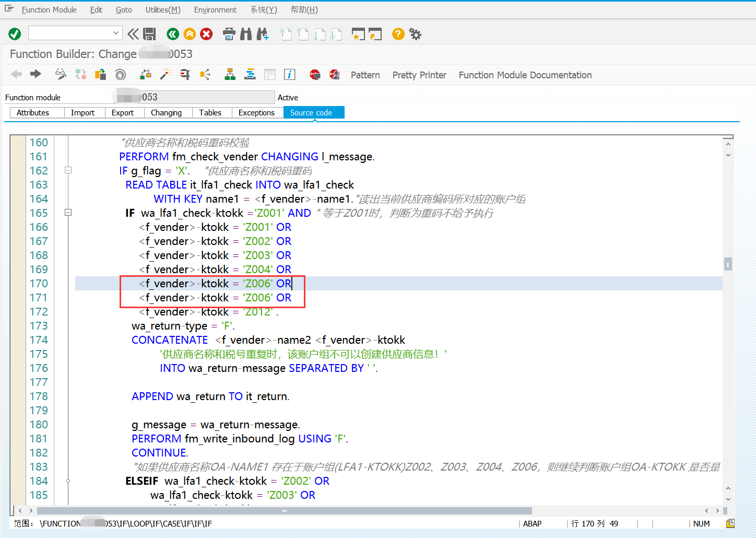Open Find with the binoculars icon

coord(246,34)
